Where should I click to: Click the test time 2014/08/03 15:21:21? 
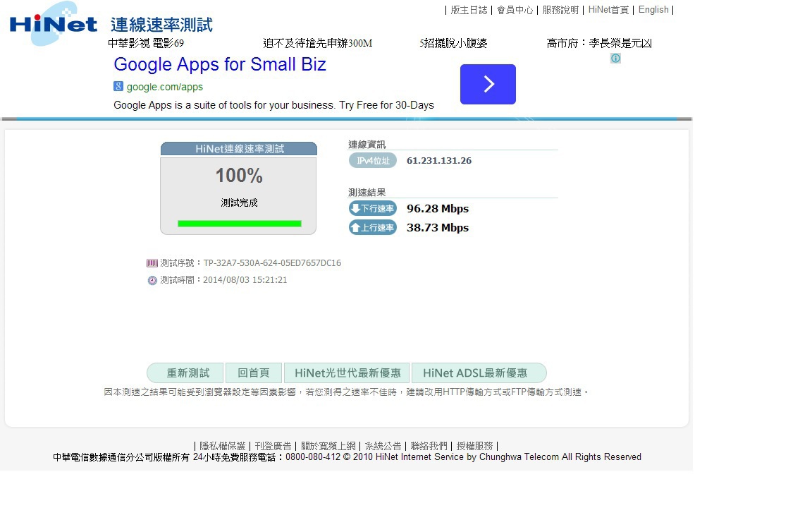point(245,280)
